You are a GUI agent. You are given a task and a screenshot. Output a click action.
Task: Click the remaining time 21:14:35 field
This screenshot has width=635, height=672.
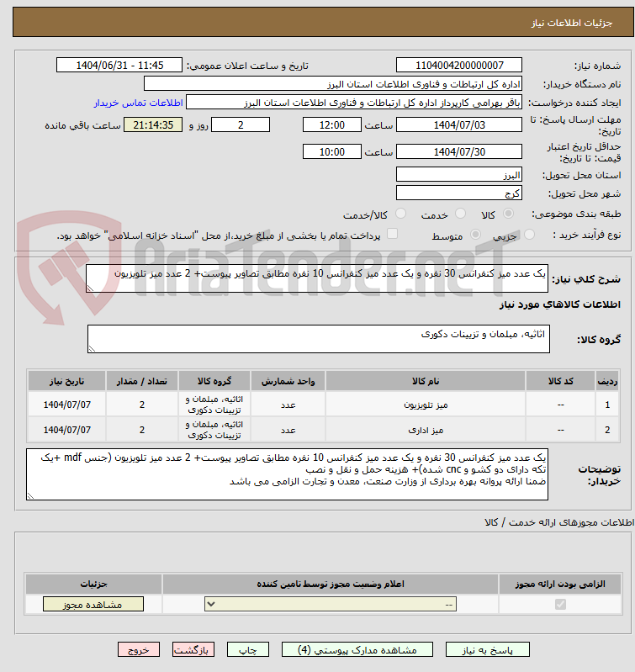click(153, 124)
